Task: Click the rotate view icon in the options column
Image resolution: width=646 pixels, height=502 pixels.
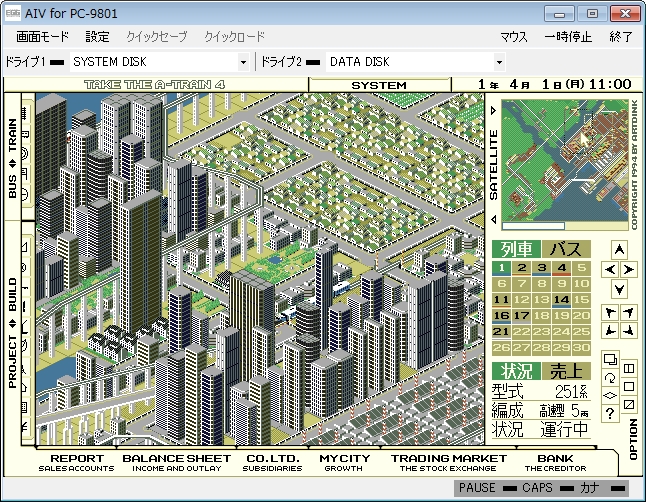Action: pos(610,377)
